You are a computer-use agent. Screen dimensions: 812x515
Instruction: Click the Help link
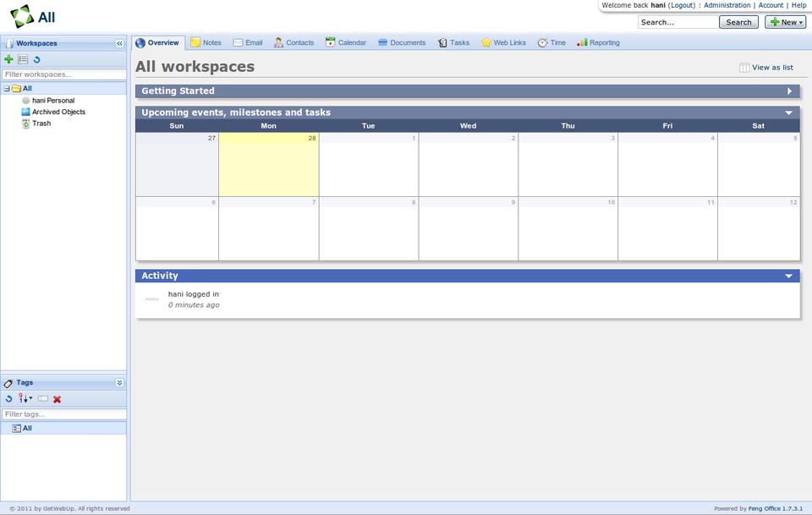click(798, 5)
